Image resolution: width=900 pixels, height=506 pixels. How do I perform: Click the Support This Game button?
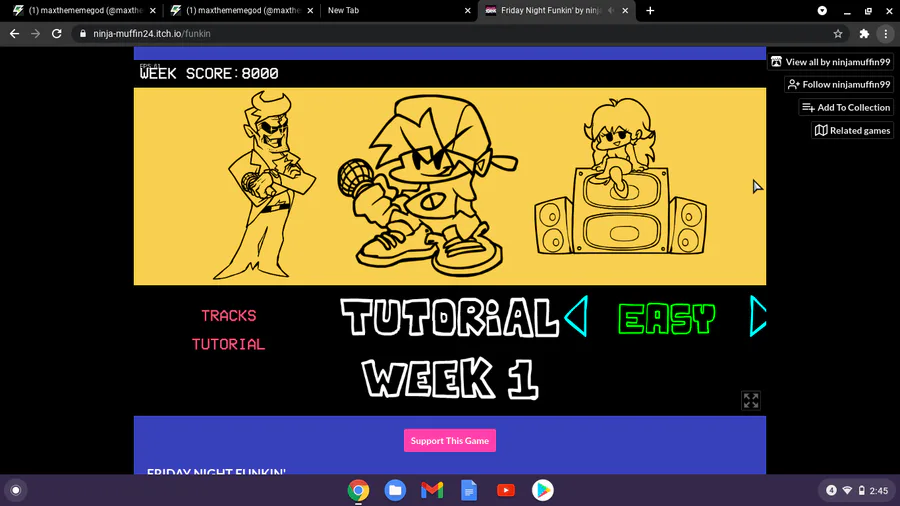tap(450, 441)
